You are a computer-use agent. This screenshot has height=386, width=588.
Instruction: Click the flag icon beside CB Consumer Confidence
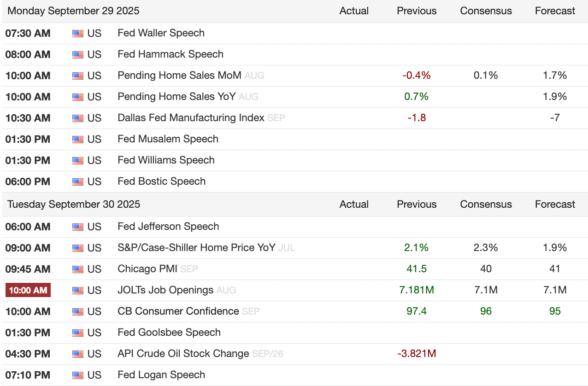click(x=77, y=312)
